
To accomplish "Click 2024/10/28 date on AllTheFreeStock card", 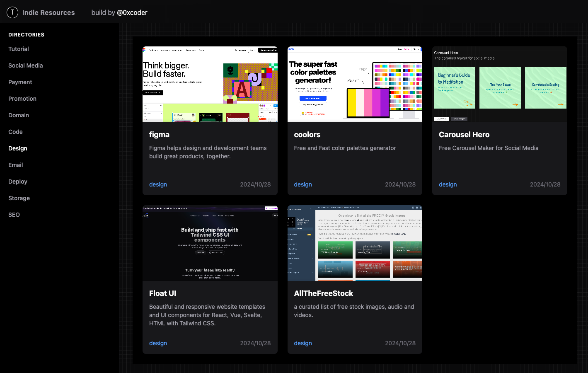I will click(x=400, y=343).
